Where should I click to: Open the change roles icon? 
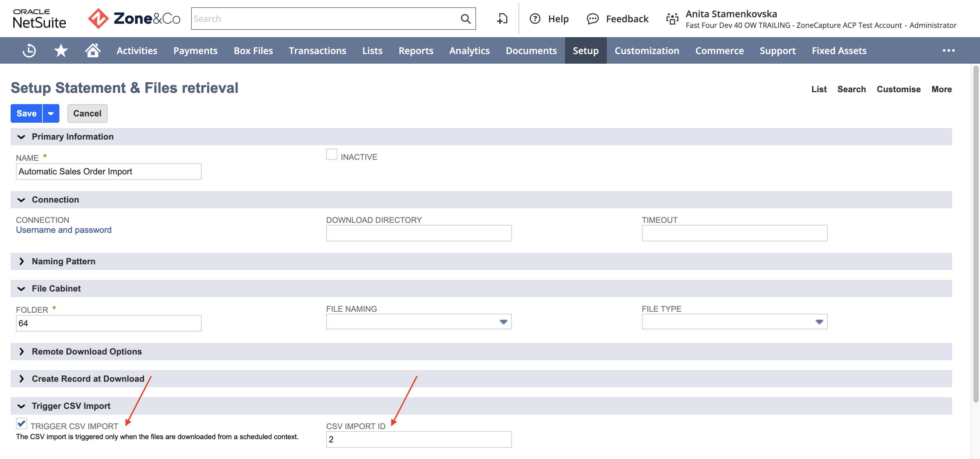click(x=672, y=19)
